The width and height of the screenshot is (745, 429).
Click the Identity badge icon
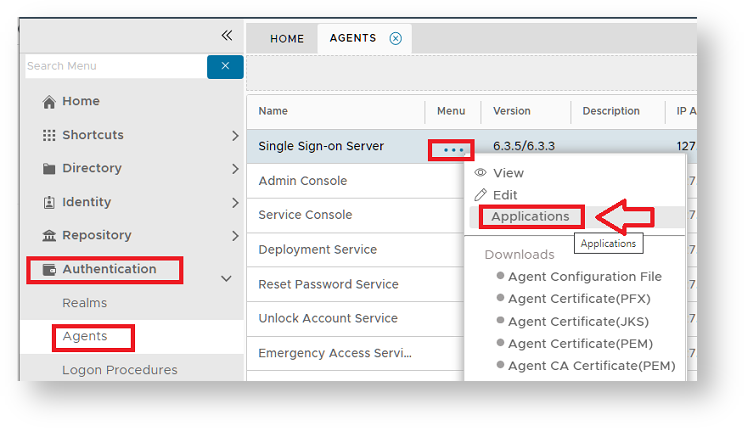pos(49,203)
